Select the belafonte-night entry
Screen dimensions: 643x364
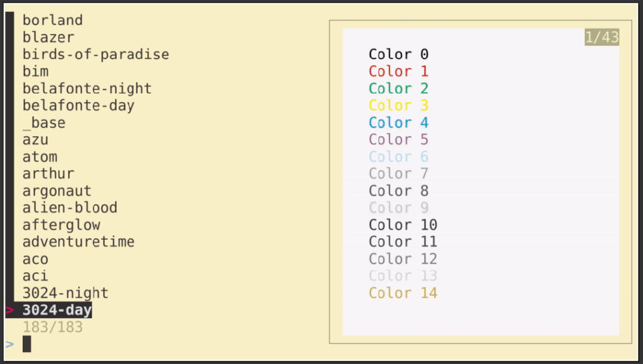click(87, 88)
